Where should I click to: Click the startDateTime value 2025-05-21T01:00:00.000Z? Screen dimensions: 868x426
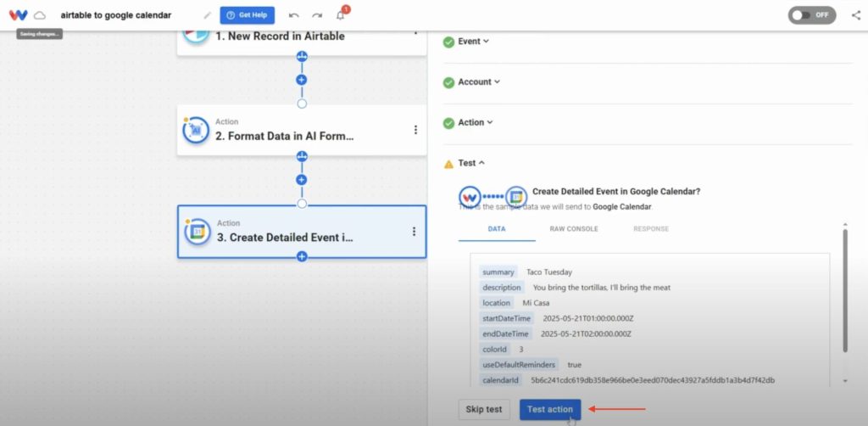coord(588,318)
